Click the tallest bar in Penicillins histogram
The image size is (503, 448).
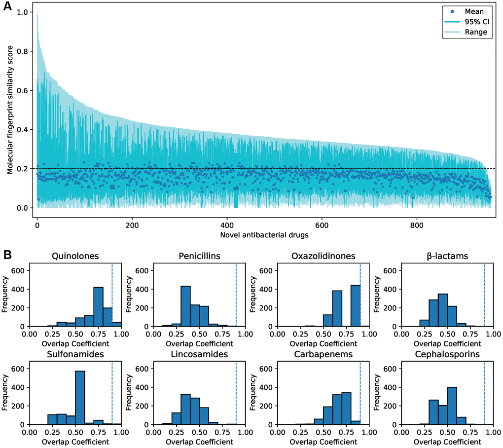(185, 306)
